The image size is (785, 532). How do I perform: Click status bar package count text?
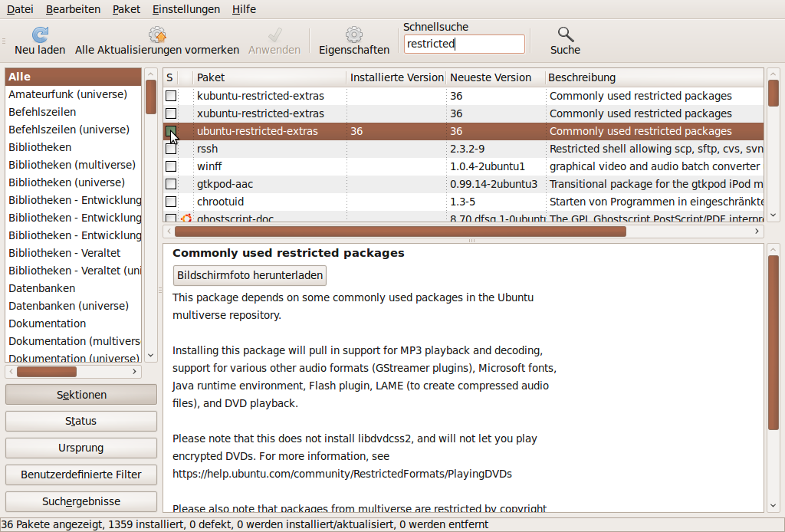click(245, 524)
